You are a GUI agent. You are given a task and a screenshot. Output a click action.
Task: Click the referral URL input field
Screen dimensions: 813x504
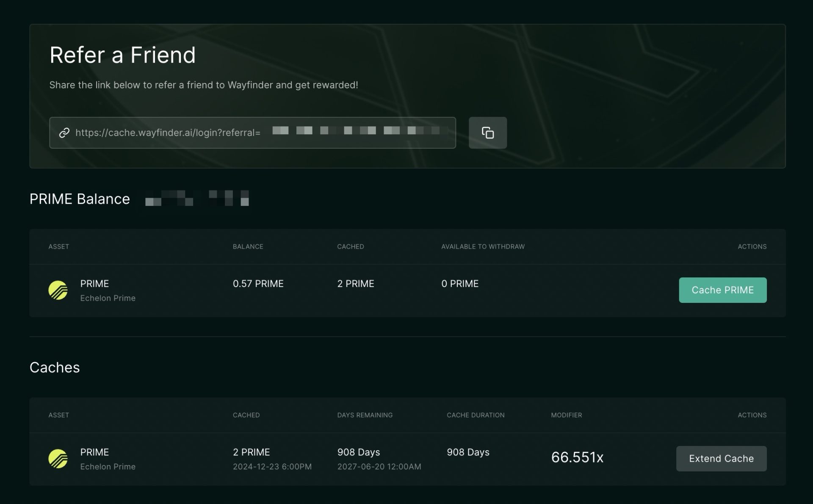[x=252, y=133]
